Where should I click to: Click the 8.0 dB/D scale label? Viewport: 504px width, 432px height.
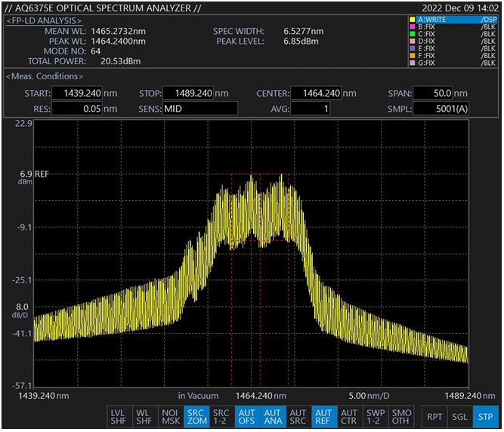pos(20,310)
